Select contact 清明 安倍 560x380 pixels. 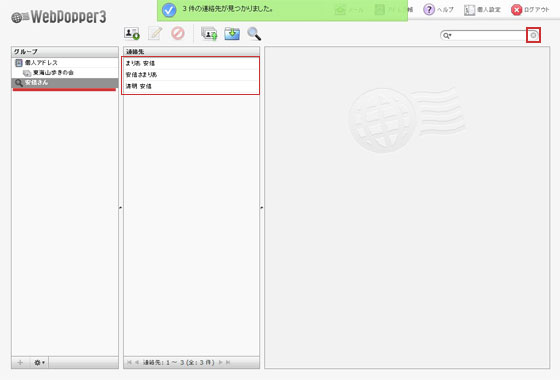(191, 86)
